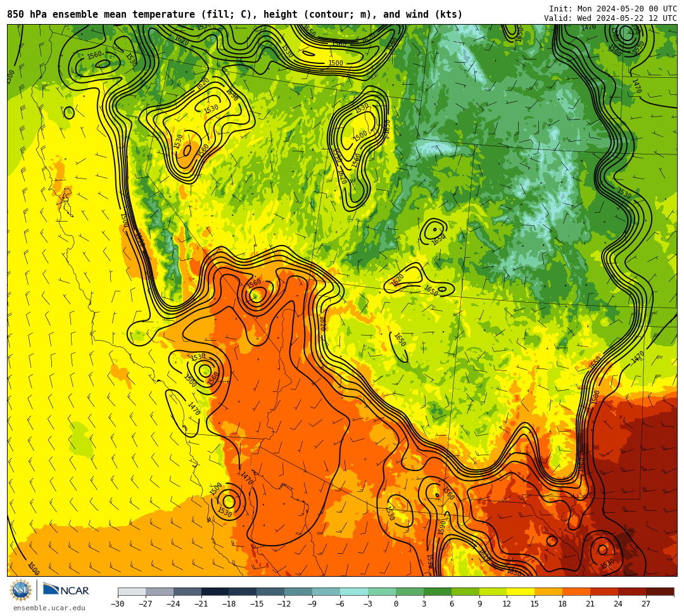Pick the colorbar swatch between −6 and −3
Screen dimensions: 684x616
pyautogui.click(x=354, y=591)
